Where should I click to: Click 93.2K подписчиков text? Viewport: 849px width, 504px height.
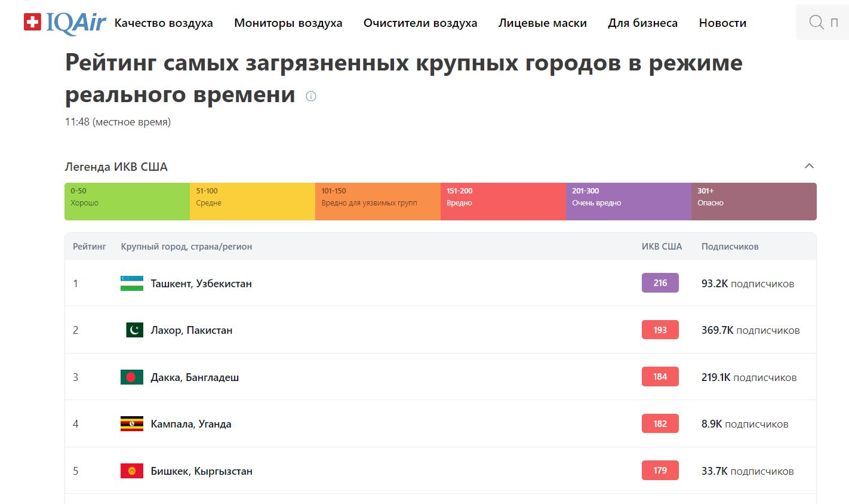click(x=748, y=284)
